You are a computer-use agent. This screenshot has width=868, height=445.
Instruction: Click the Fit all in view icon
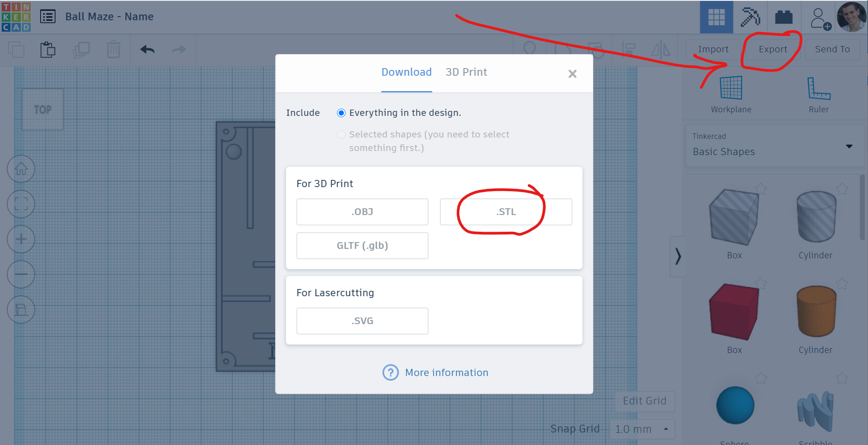tap(21, 204)
